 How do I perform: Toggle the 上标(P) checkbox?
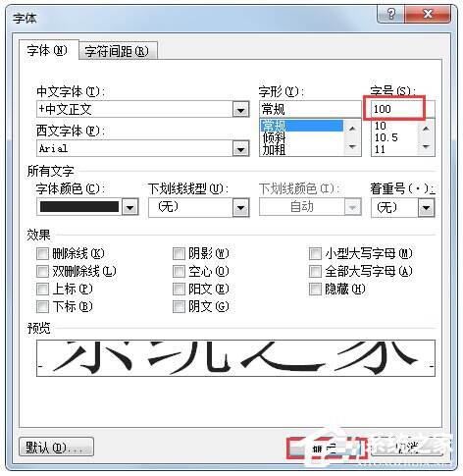42,289
